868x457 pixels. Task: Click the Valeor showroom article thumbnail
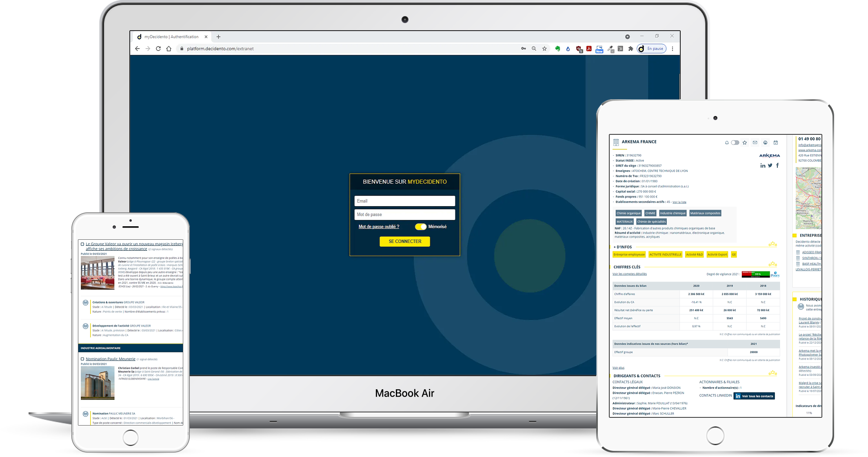98,273
